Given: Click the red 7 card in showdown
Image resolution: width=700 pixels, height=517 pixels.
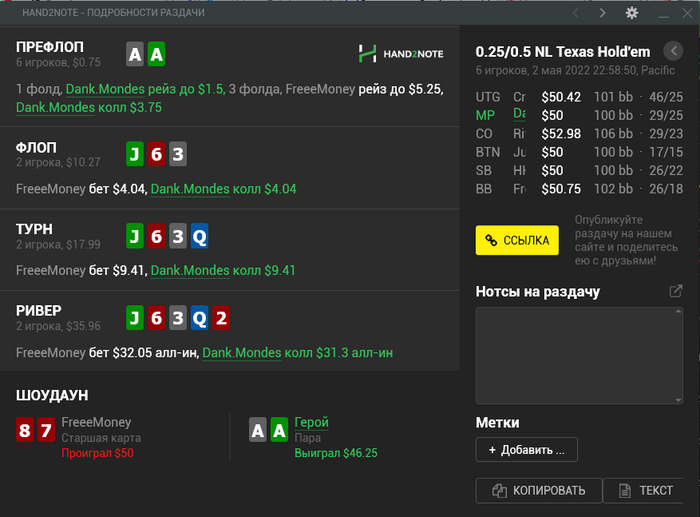Looking at the screenshot, I should click(x=46, y=430).
